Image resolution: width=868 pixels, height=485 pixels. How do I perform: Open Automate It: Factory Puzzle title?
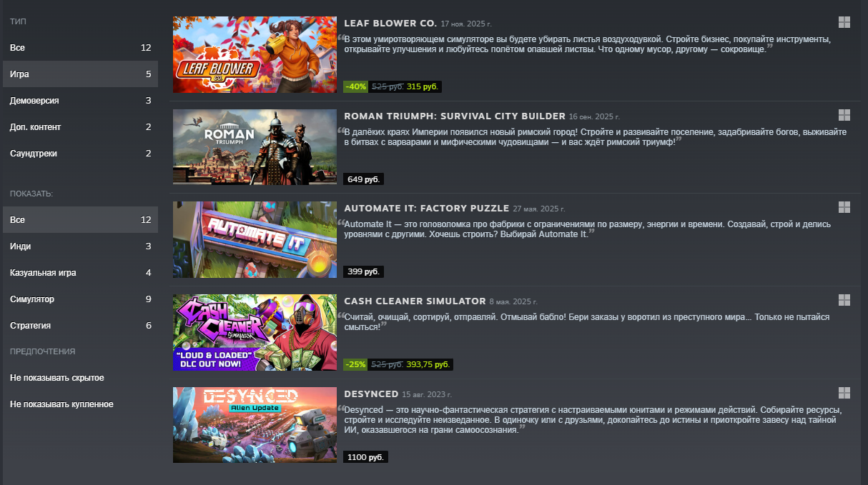[x=427, y=209]
